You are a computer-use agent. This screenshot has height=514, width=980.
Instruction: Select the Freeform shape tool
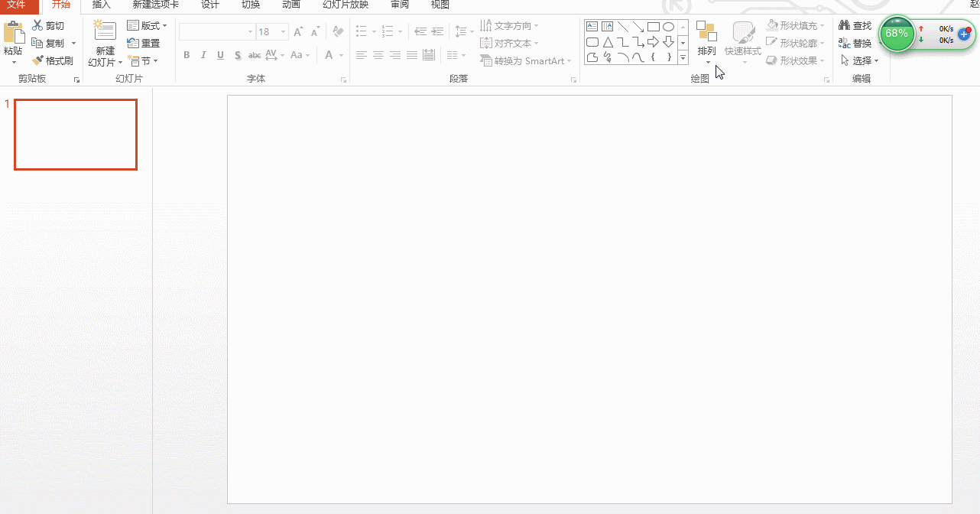pyautogui.click(x=592, y=57)
